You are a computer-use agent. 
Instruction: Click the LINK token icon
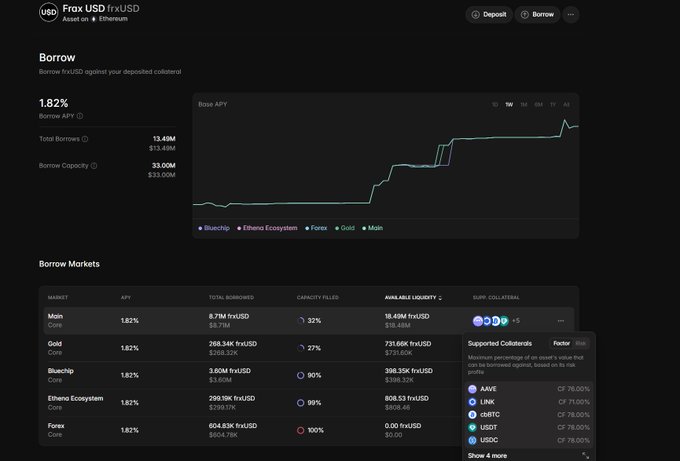(x=472, y=402)
